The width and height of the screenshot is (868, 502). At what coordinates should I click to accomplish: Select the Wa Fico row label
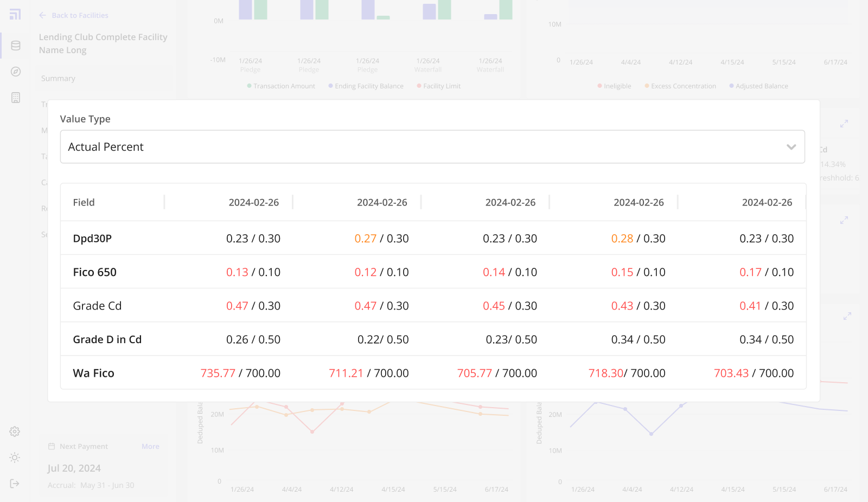pyautogui.click(x=94, y=373)
